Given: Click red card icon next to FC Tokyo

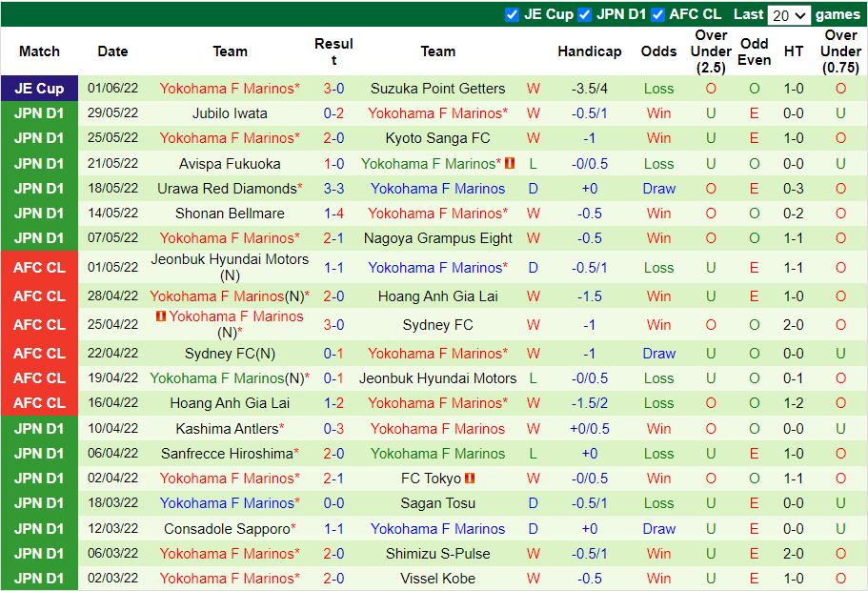Looking at the screenshot, I should (470, 478).
